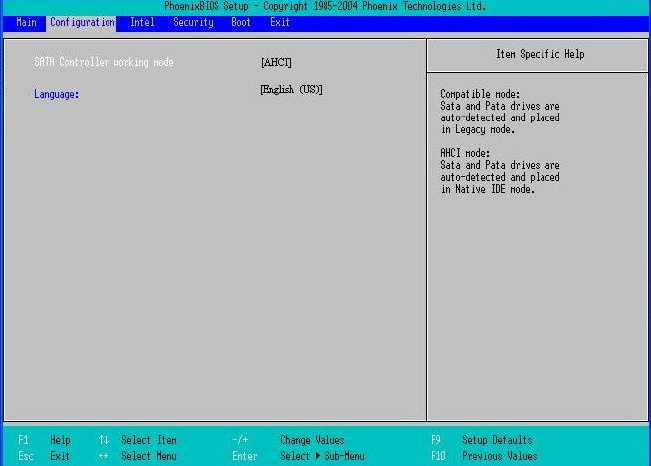Click the F9 key legend
The width and height of the screenshot is (651, 466).
(436, 440)
